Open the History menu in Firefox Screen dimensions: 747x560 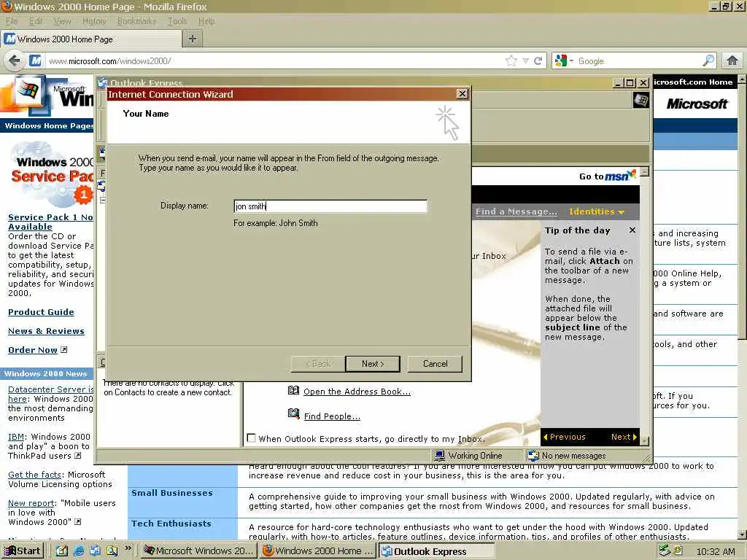click(x=94, y=21)
